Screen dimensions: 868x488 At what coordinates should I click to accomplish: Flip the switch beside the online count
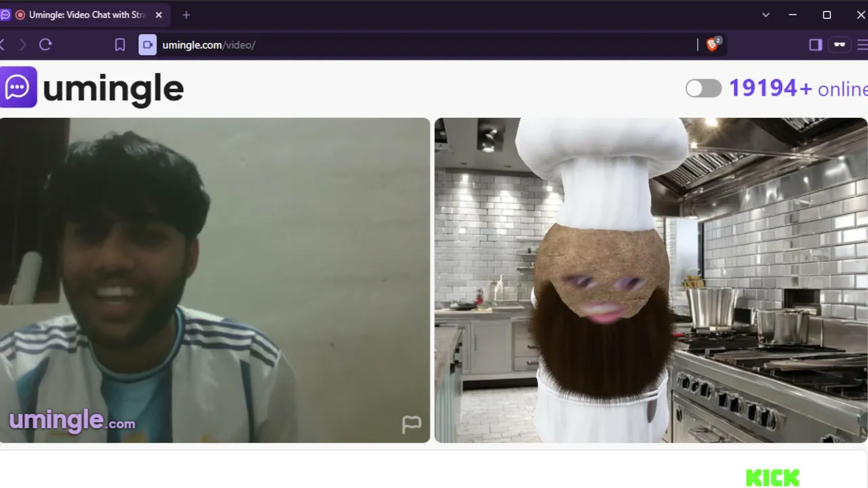(703, 88)
